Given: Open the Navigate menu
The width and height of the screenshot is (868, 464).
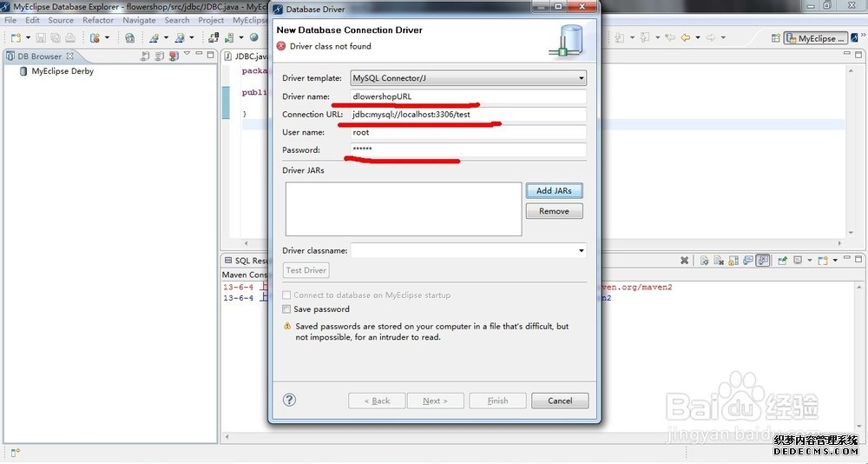Looking at the screenshot, I should [x=139, y=20].
